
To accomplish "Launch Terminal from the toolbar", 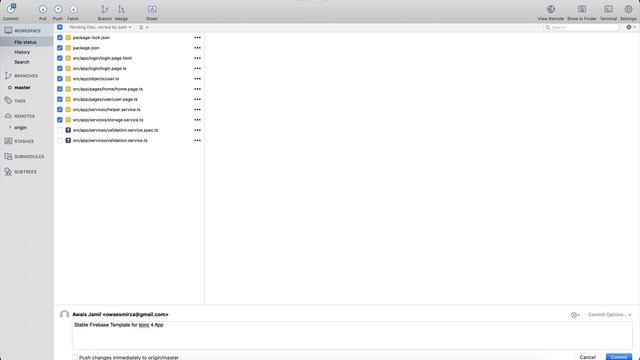I will point(608,9).
